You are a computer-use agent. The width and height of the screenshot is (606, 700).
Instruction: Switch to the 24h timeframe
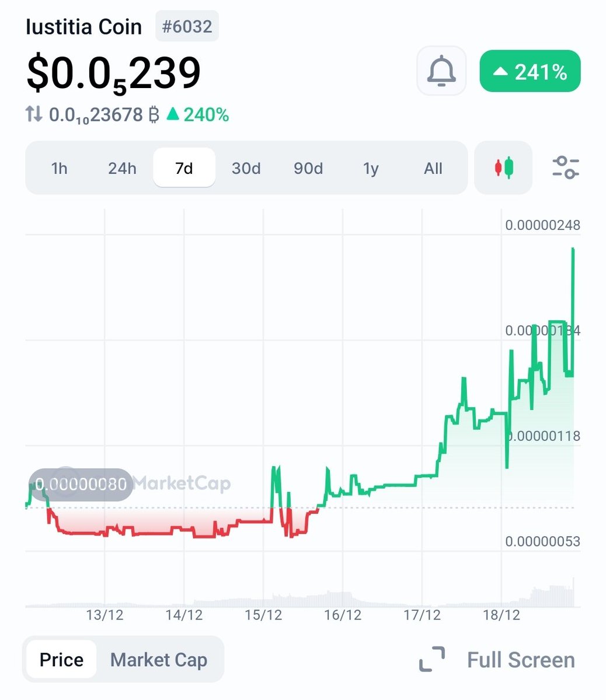point(121,168)
